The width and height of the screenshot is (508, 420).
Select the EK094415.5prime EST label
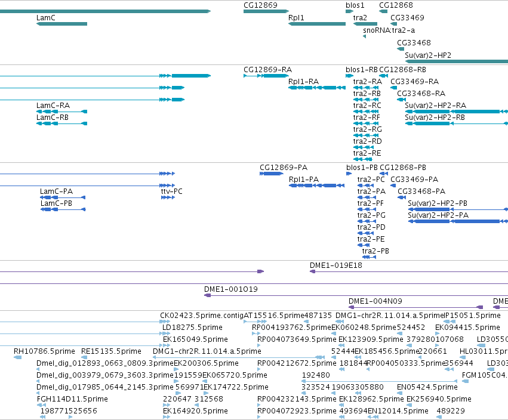[467, 328]
